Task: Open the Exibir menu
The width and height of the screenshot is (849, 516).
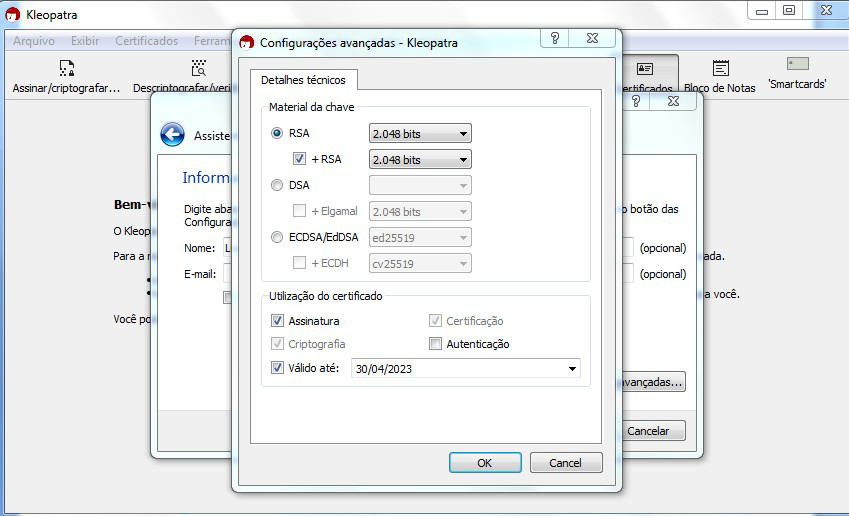Action: [x=85, y=41]
